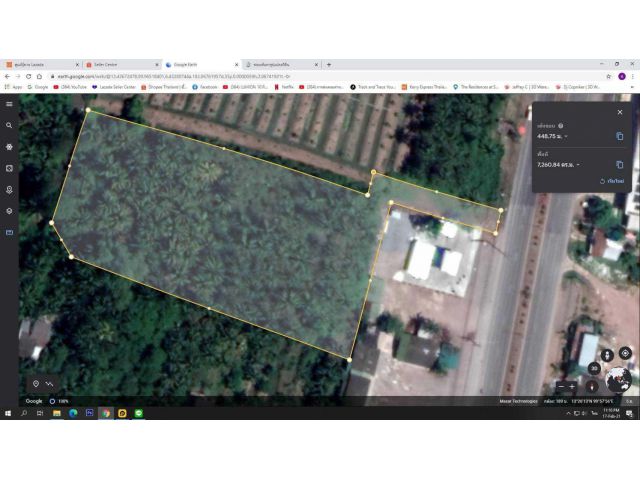This screenshot has height=480, width=640.
Task: Open the Lazada Seller Center bookmark
Action: pyautogui.click(x=113, y=87)
